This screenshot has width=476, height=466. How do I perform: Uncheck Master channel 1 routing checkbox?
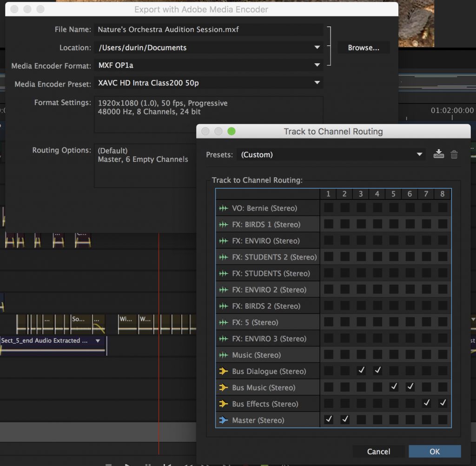[329, 419]
